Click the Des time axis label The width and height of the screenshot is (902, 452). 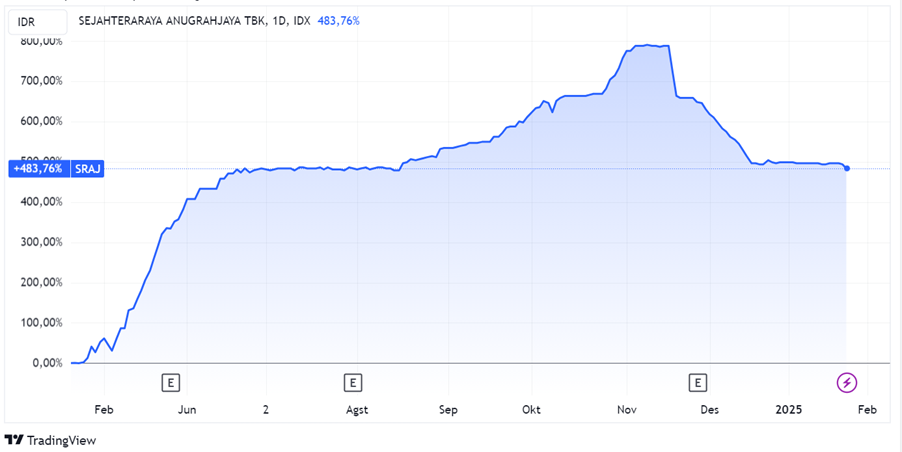[x=710, y=410]
